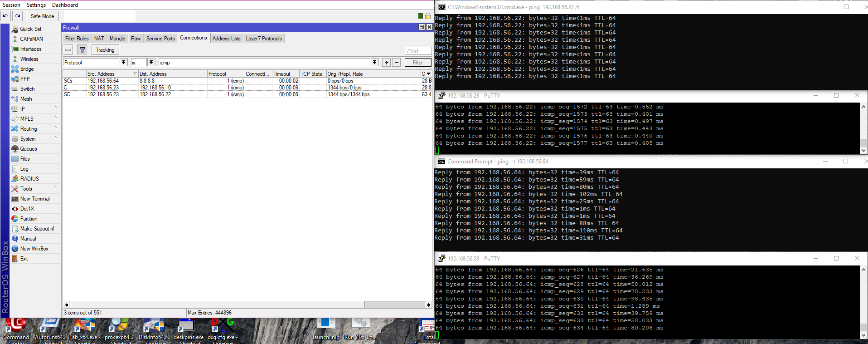Image resolution: width=868 pixels, height=344 pixels.
Task: Open Files sidebar entry
Action: tap(25, 159)
